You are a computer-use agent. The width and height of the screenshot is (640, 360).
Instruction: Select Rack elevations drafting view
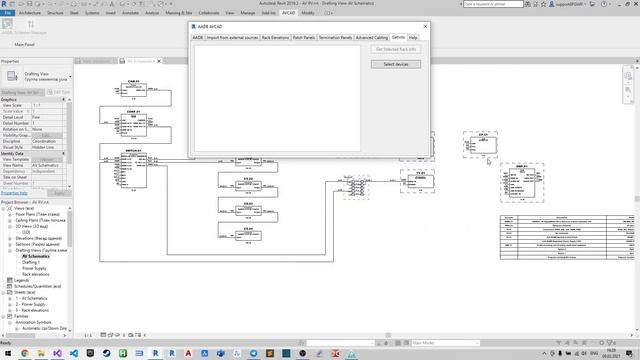point(36,274)
